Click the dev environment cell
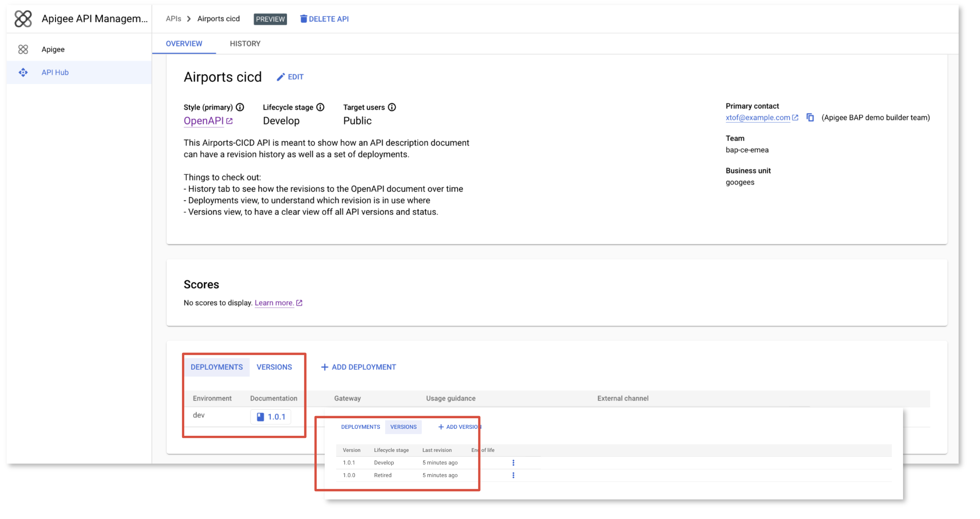 click(x=198, y=415)
